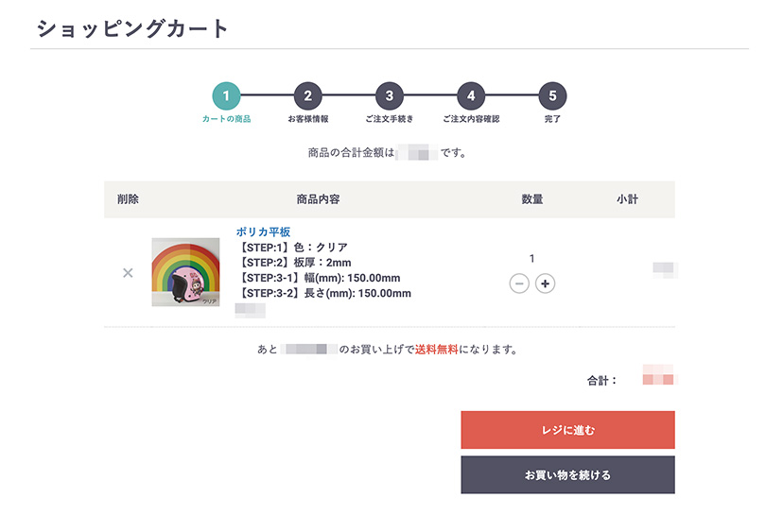Click the 送料無料 red text
The height and width of the screenshot is (532, 783).
[437, 350]
